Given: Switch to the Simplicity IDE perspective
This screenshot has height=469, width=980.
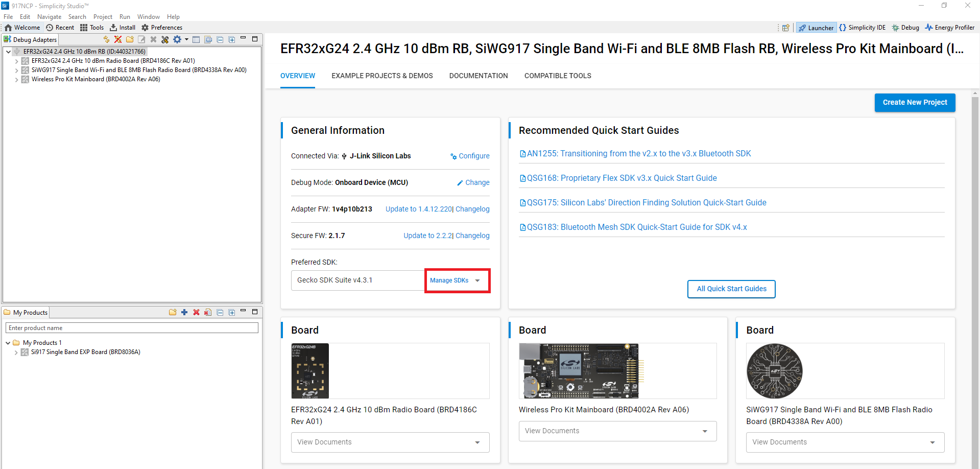Looking at the screenshot, I should tap(863, 28).
